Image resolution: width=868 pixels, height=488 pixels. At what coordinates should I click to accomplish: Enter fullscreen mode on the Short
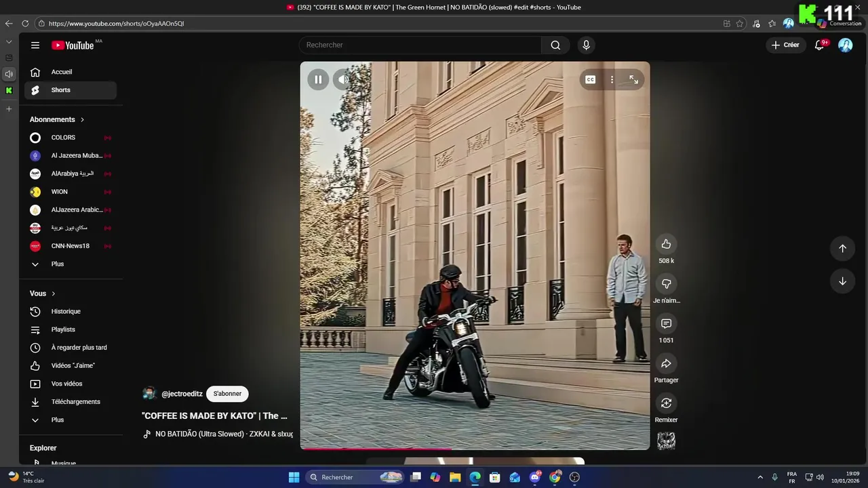point(633,79)
